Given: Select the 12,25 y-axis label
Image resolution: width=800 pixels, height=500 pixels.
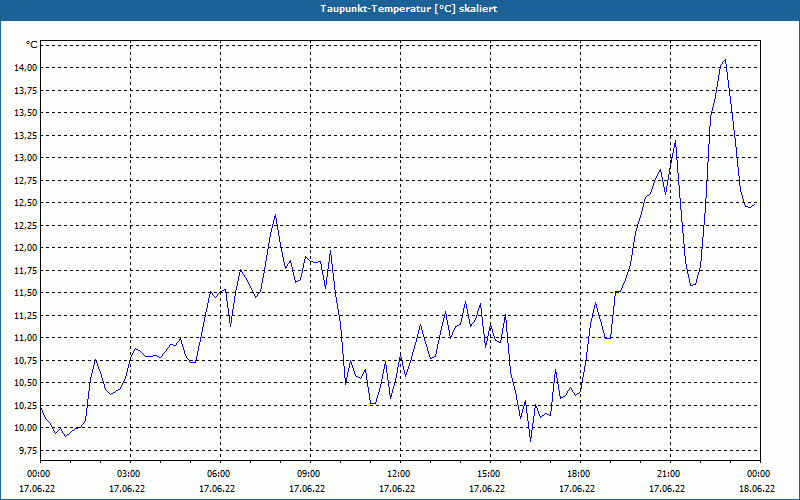Looking at the screenshot, I should point(26,225).
